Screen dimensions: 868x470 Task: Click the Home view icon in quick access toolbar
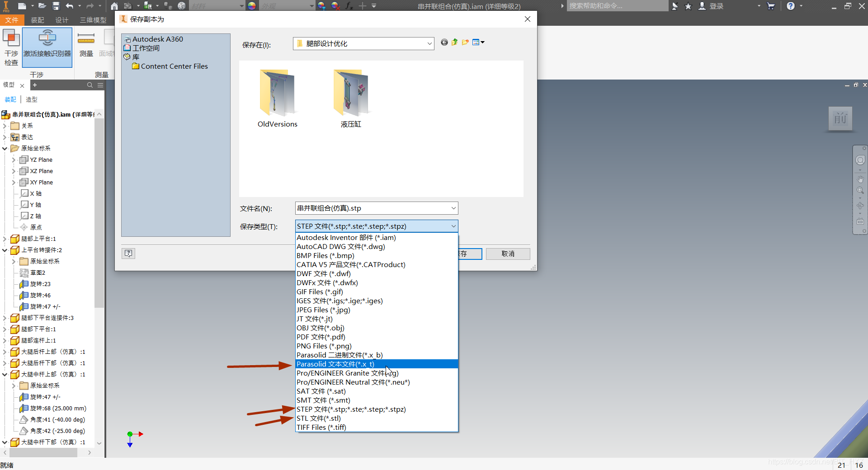click(x=114, y=6)
